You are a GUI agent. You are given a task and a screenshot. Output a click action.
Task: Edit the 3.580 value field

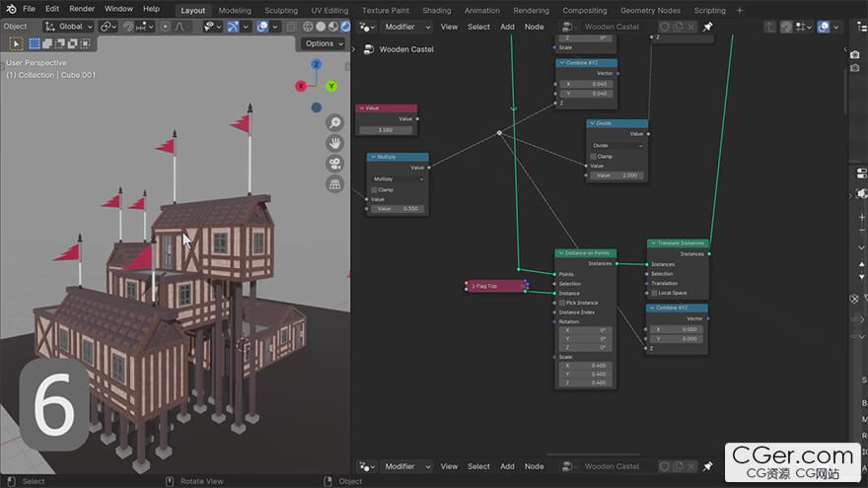point(386,130)
